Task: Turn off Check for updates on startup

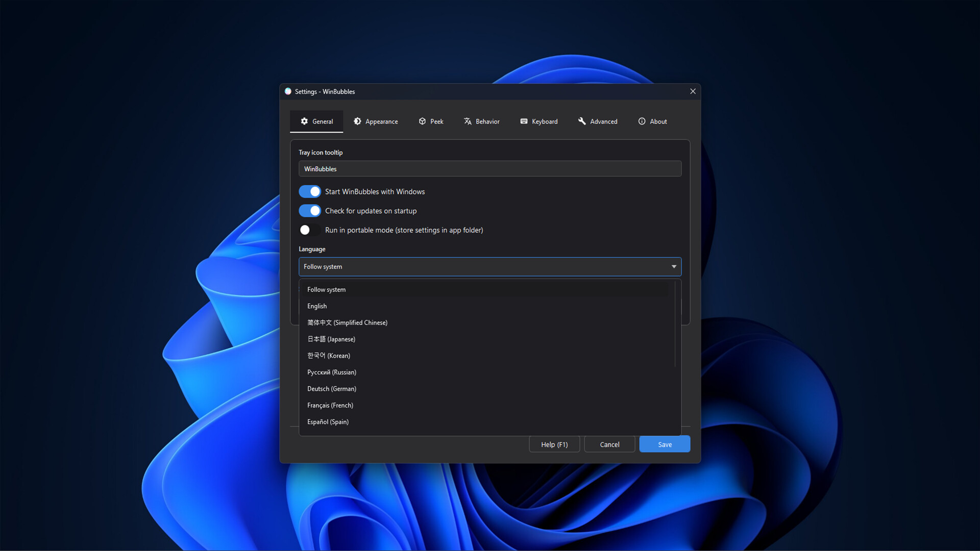Action: coord(310,211)
